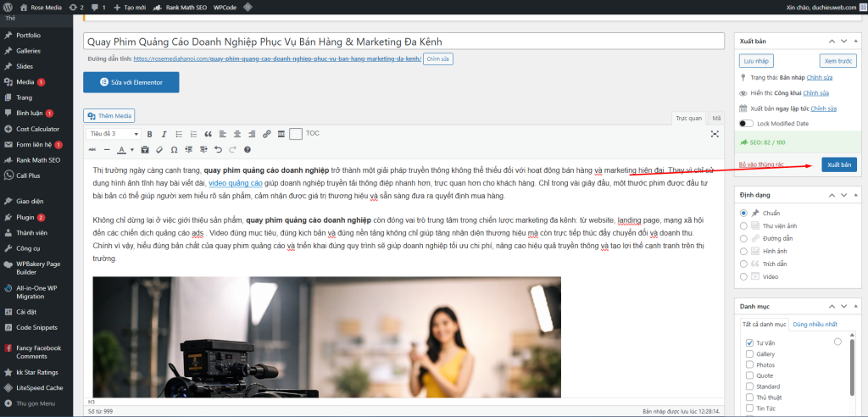Select Trích dẫn post format
The height and width of the screenshot is (417, 868).
pos(743,264)
